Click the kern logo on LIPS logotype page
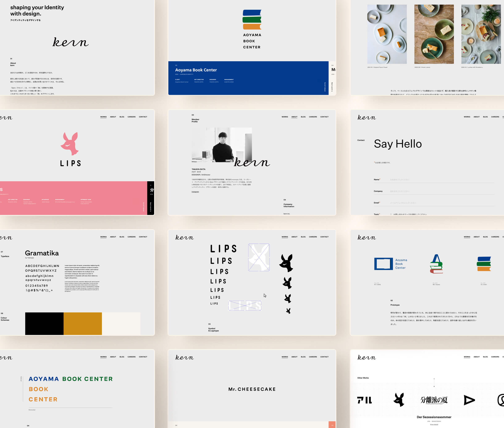Viewport: 504px width, 428px height. click(185, 237)
